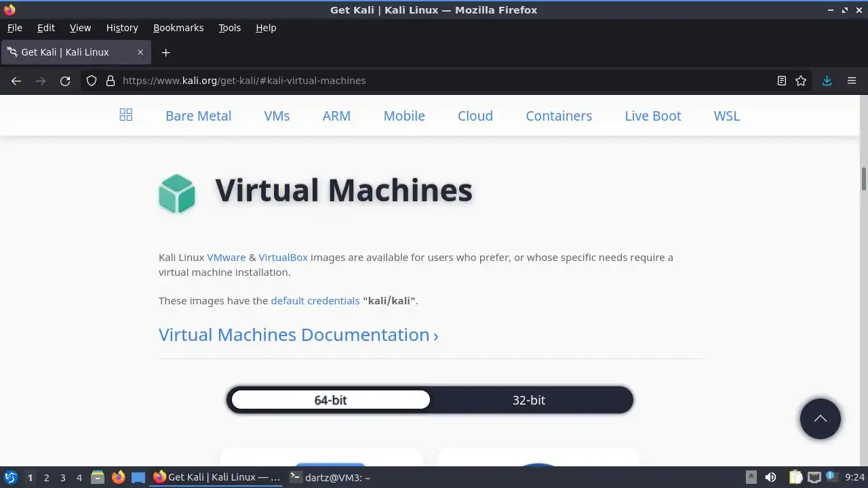
Task: Switch to workspace 4
Action: coord(79,478)
